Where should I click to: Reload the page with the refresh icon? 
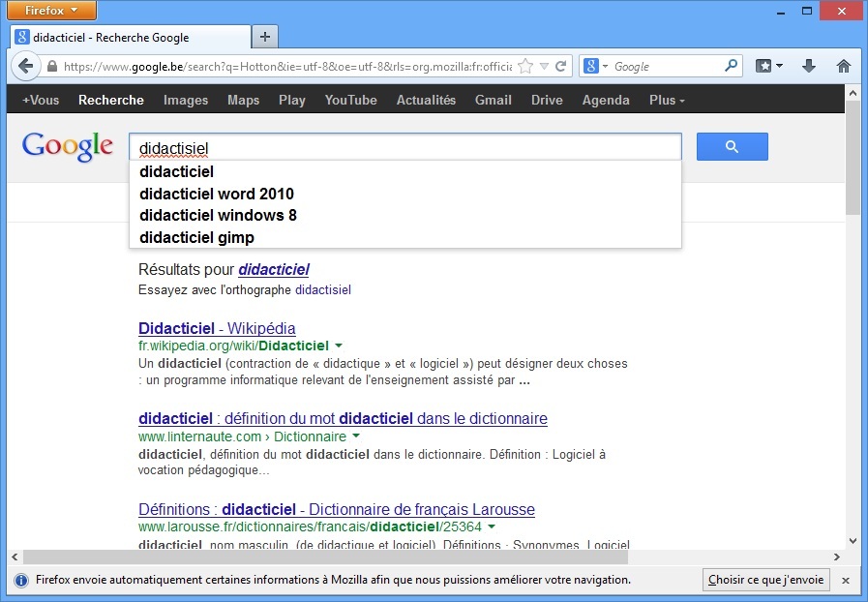[x=561, y=67]
